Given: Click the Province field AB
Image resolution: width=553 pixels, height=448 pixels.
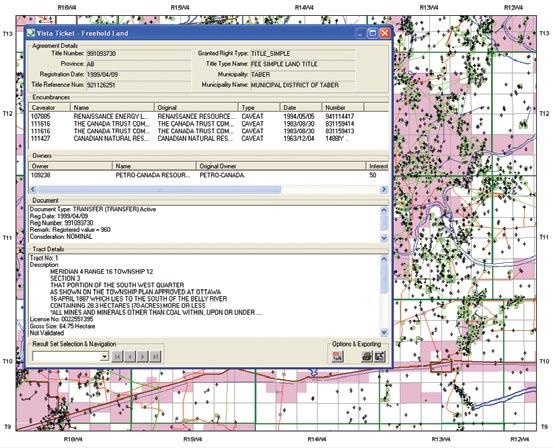Looking at the screenshot, I should point(139,64).
